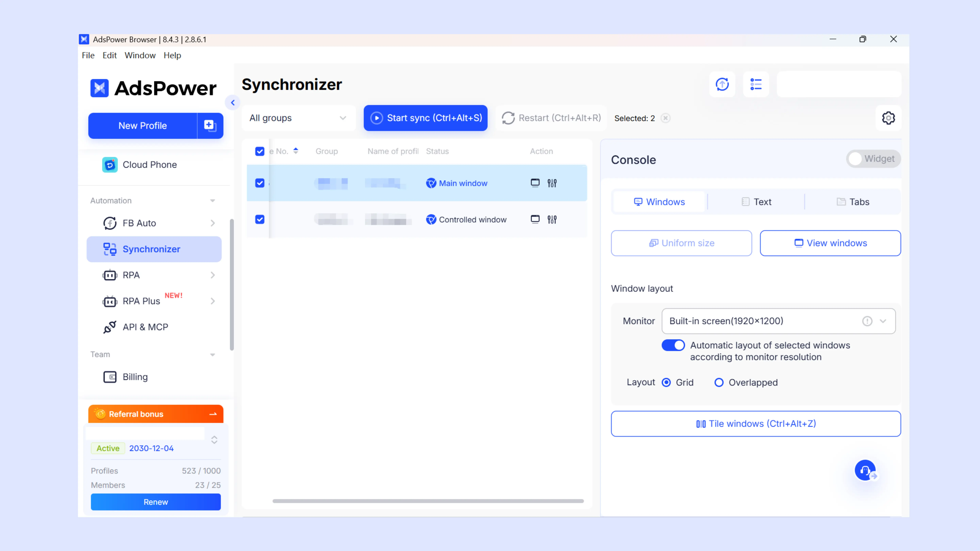The image size is (980, 551).
Task: Select the Grid layout option
Action: click(x=666, y=382)
